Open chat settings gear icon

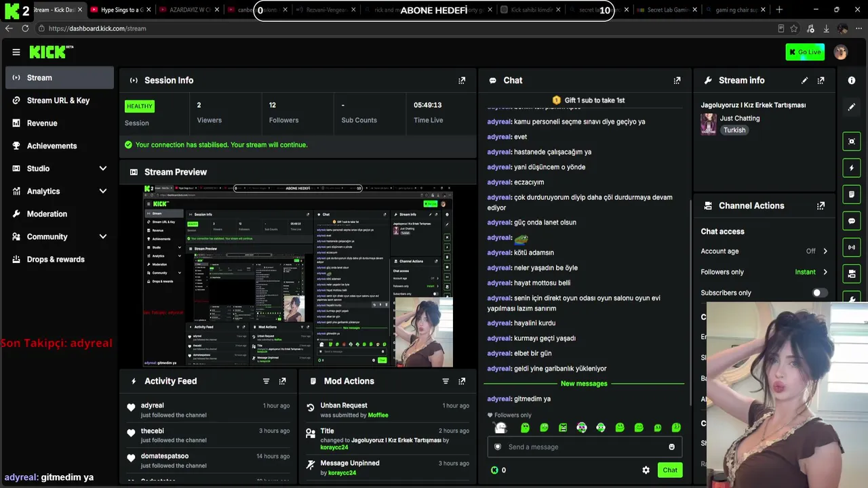coord(646,470)
